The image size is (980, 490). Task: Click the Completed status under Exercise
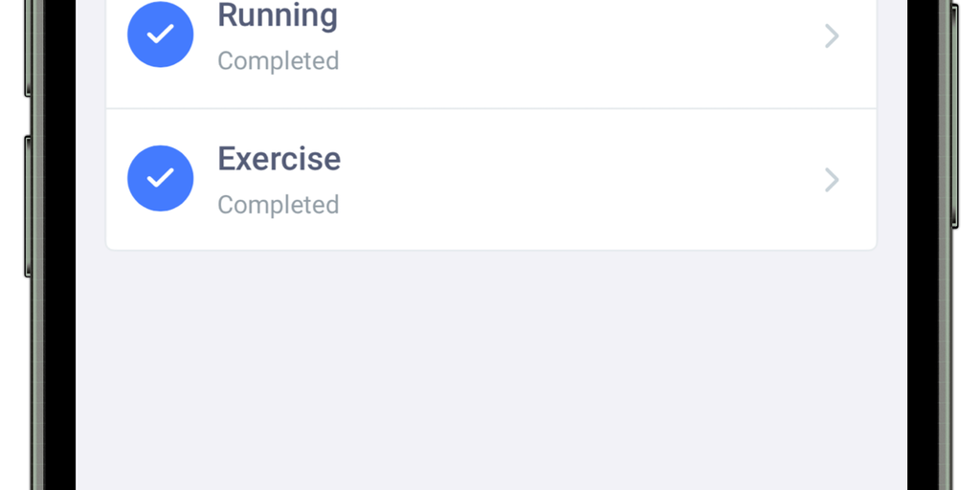(278, 205)
